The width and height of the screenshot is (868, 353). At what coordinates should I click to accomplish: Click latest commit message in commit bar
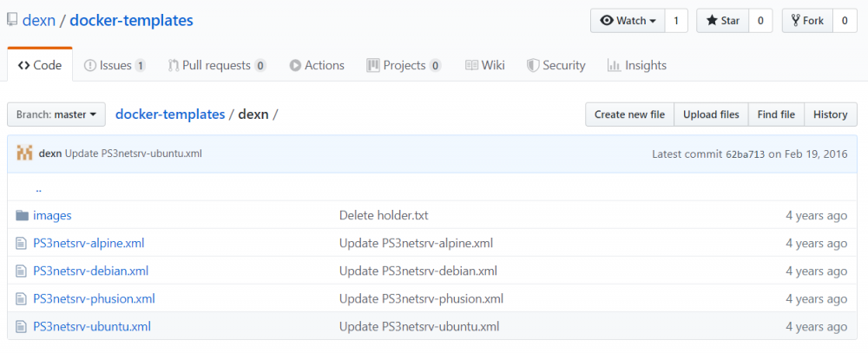[x=134, y=154]
